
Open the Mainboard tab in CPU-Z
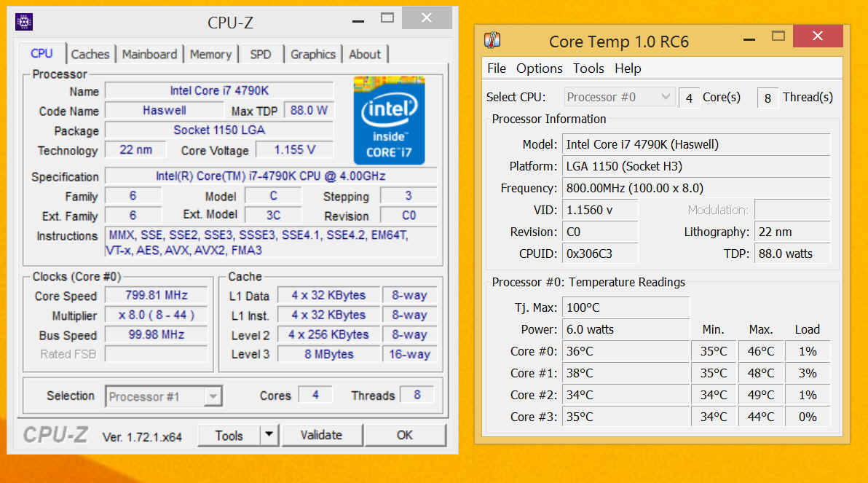(149, 55)
